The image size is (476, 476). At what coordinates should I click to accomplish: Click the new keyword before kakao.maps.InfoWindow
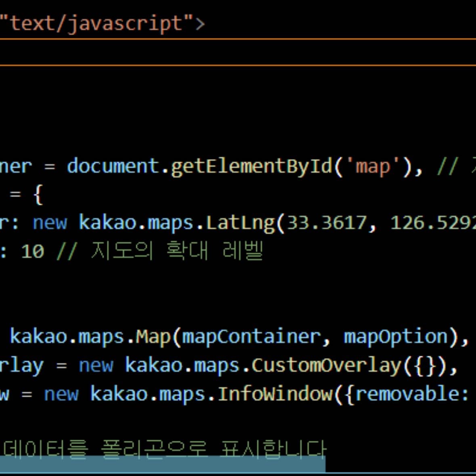tap(61, 394)
